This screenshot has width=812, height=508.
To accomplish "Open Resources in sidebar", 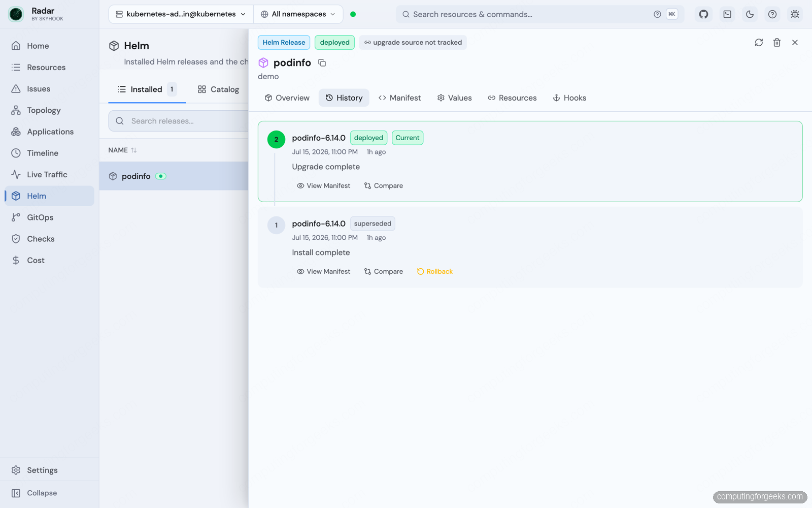I will 49,67.
